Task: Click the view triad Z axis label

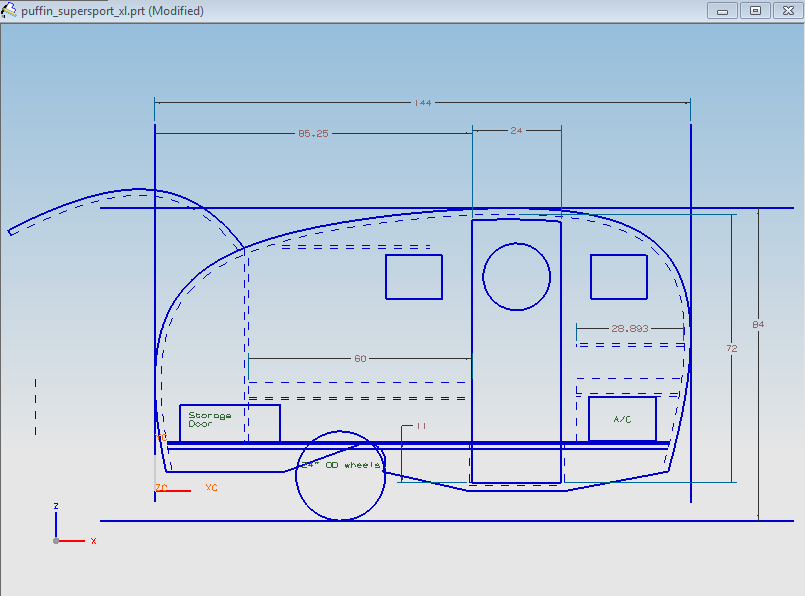Action: click(x=56, y=506)
